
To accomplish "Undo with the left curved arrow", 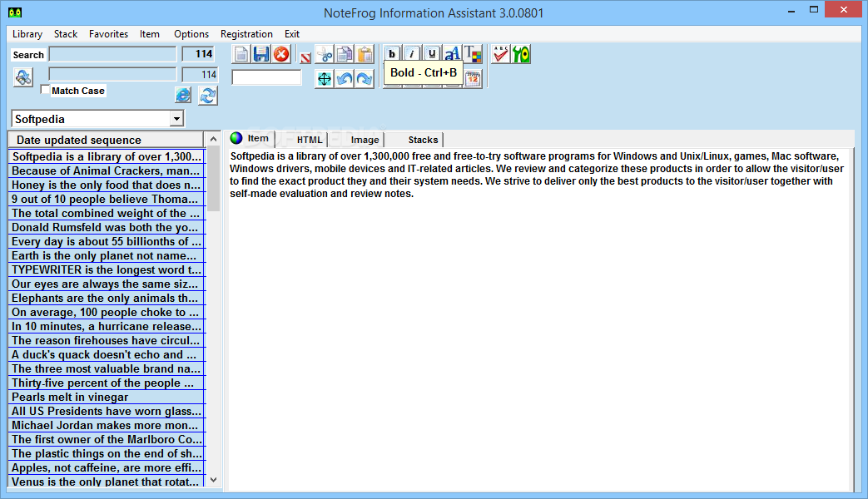I will tap(345, 78).
